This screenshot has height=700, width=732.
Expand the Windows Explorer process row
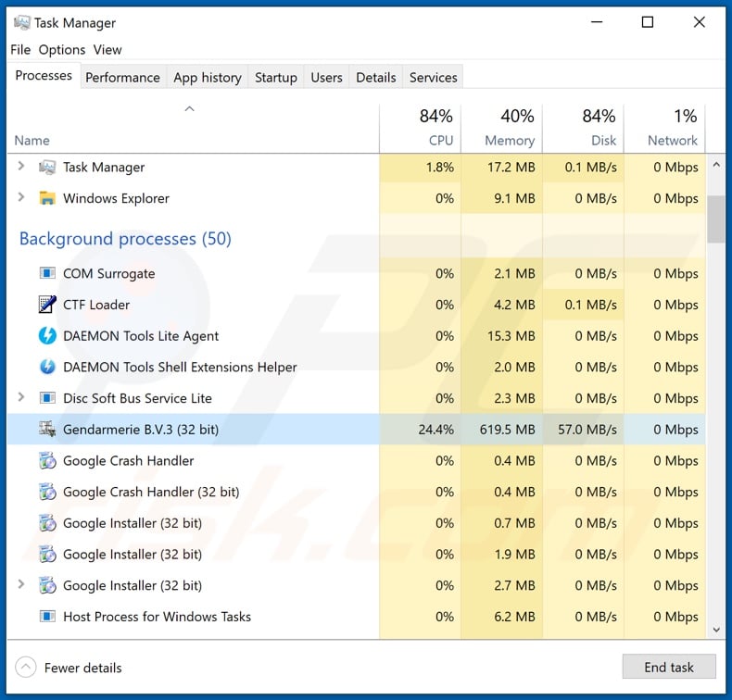click(x=21, y=197)
